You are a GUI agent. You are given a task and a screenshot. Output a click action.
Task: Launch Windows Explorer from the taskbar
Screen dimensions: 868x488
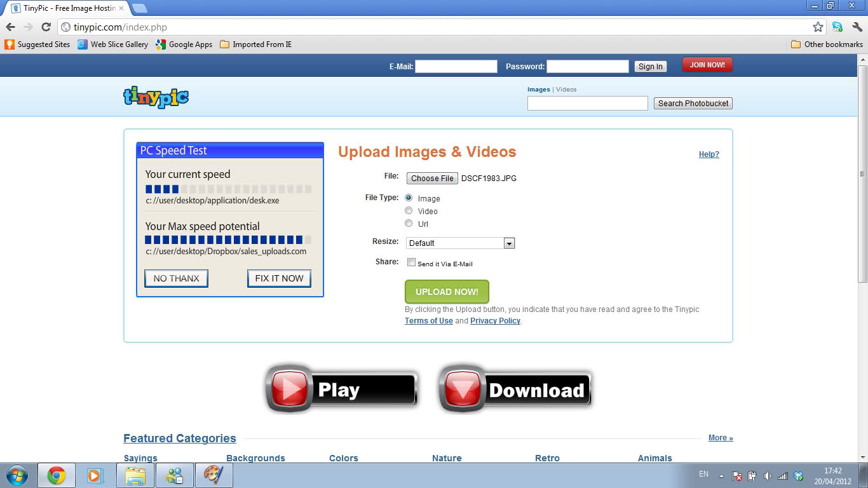135,475
